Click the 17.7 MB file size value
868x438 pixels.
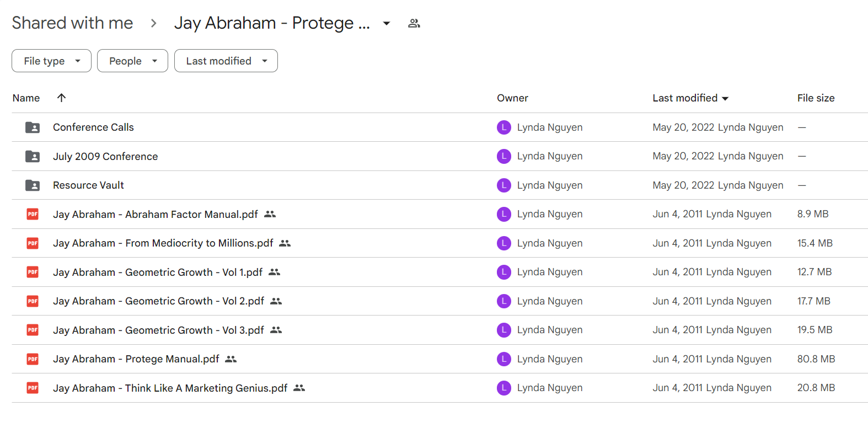(x=814, y=301)
